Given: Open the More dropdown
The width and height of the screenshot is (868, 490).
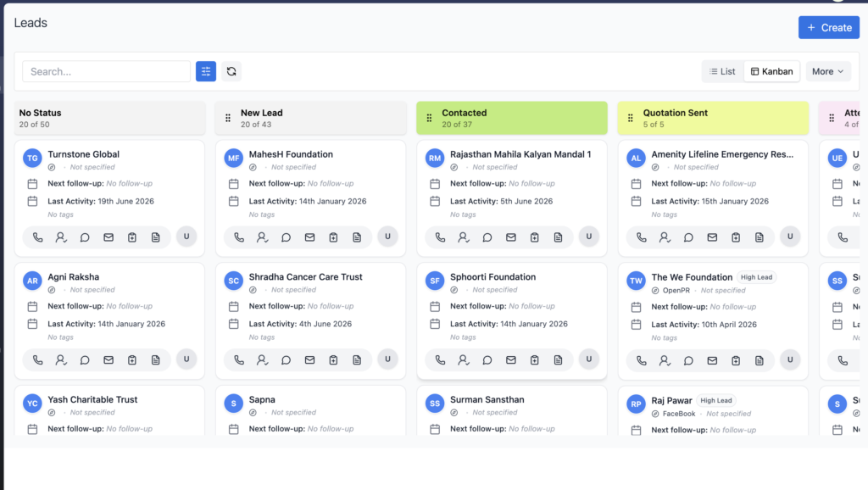Looking at the screenshot, I should coord(828,71).
